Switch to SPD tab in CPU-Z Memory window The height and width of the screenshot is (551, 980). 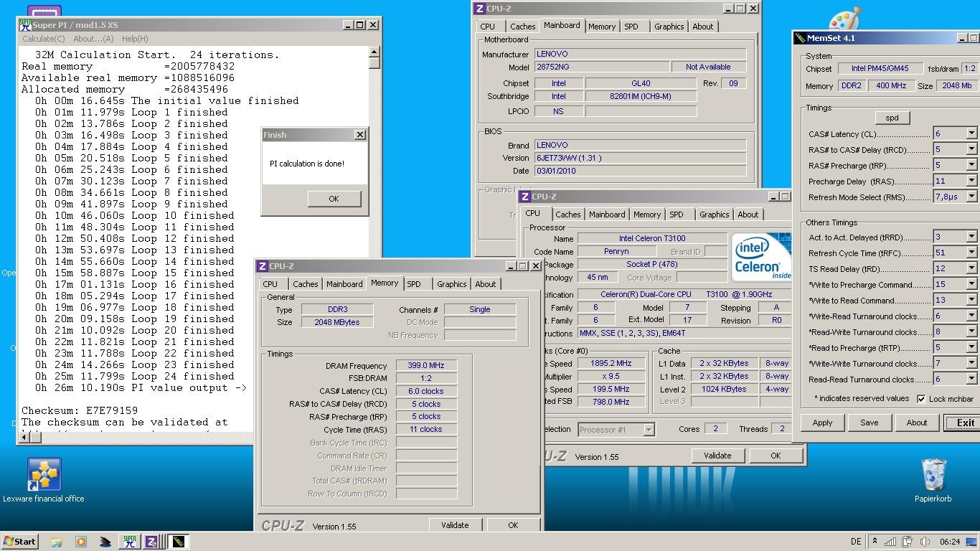(414, 284)
